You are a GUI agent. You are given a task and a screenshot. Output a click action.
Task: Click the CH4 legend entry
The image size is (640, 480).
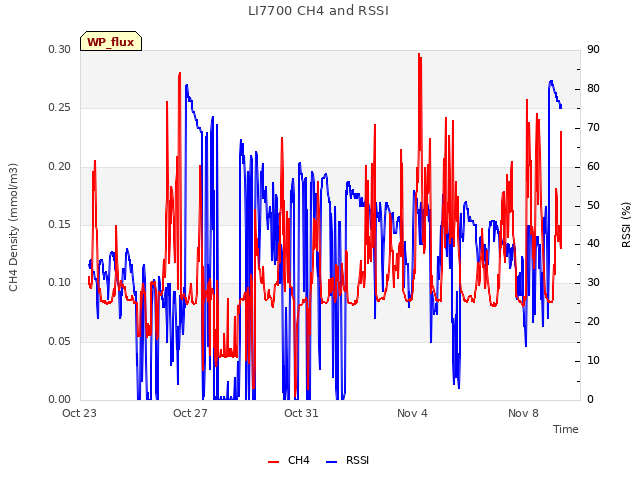[289, 460]
